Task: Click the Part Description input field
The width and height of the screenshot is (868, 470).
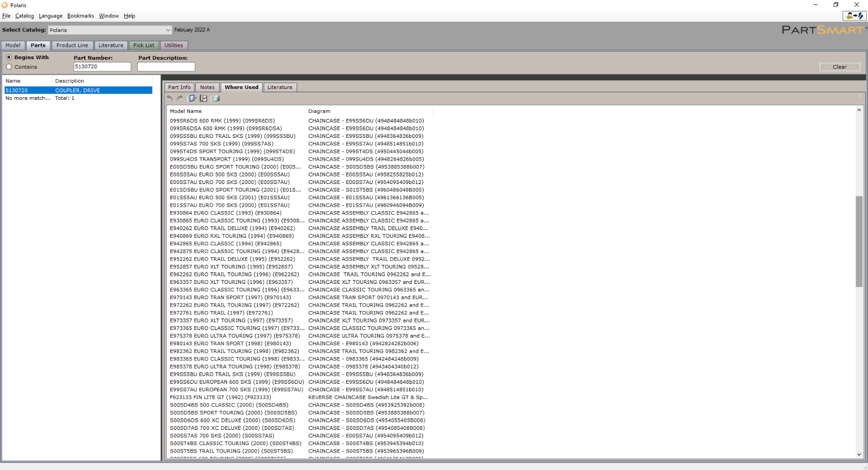Action: pyautogui.click(x=166, y=67)
